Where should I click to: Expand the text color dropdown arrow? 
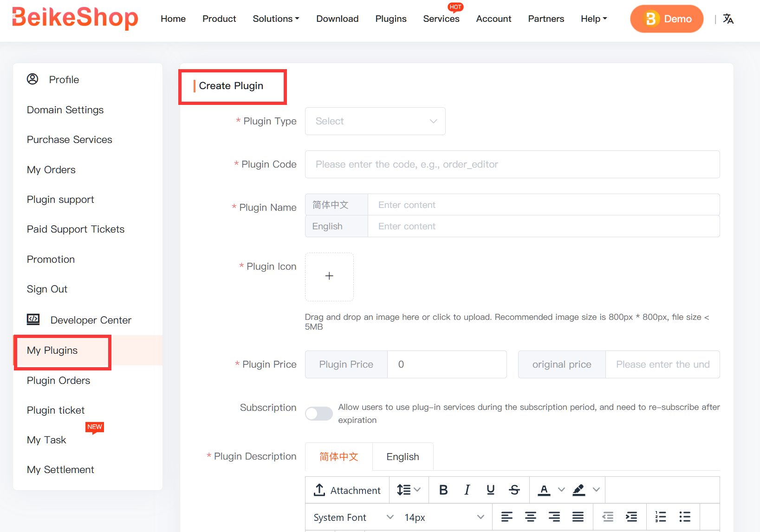[x=561, y=490]
